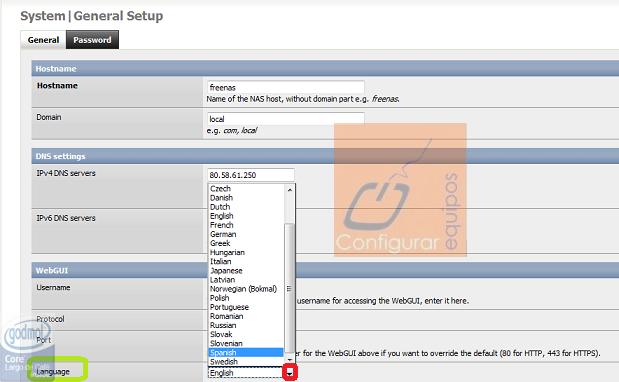Select Latvian in the language list

pyautogui.click(x=246, y=280)
